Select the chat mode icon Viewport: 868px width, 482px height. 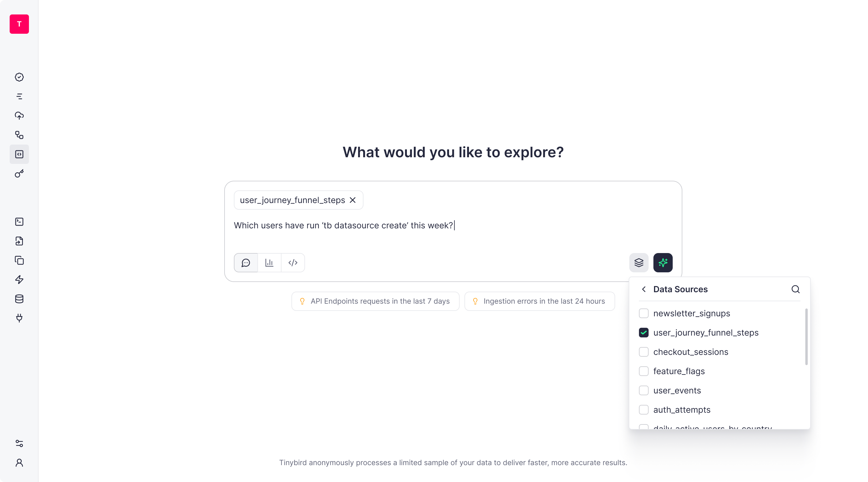click(x=246, y=262)
